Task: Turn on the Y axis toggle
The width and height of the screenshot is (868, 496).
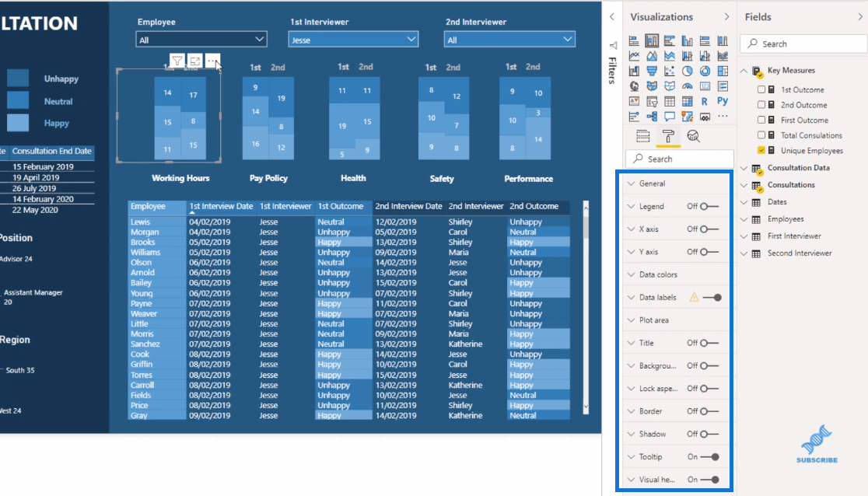Action: (x=709, y=252)
